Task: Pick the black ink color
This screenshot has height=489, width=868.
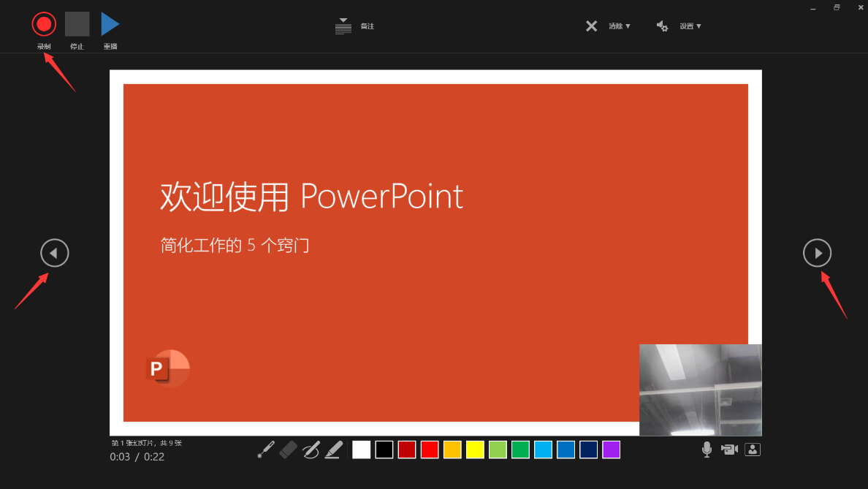Action: click(x=384, y=450)
